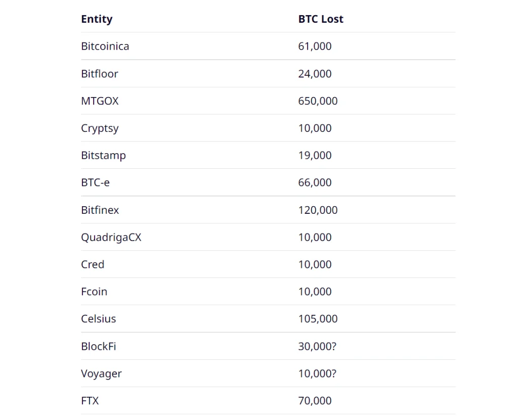The height and width of the screenshot is (420, 518).
Task: Click the 70,000 value for FTX
Action: 315,401
